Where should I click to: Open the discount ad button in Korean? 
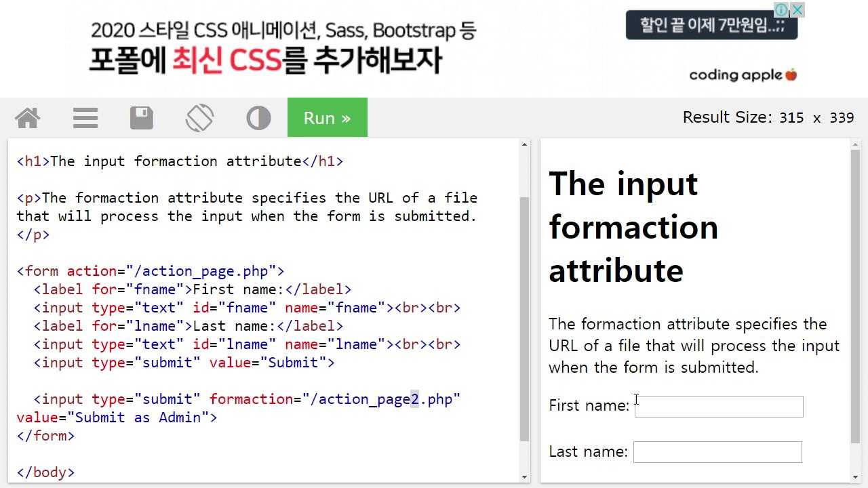(x=711, y=25)
